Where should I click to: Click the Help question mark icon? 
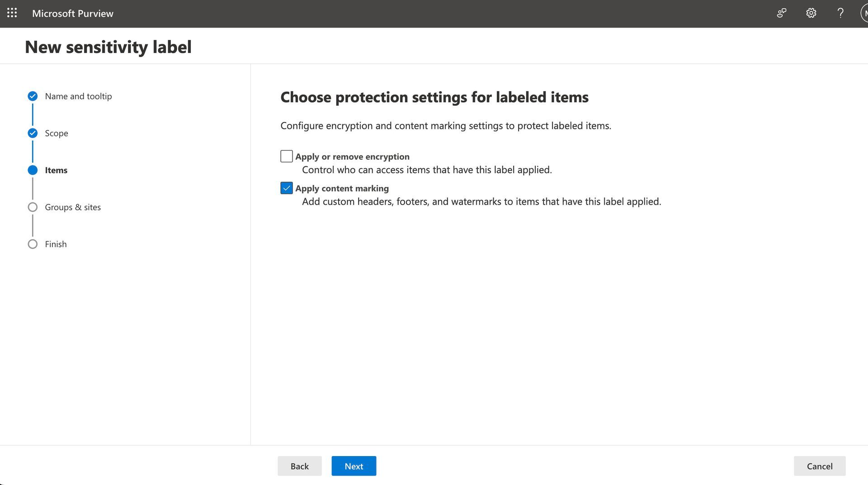tap(840, 13)
